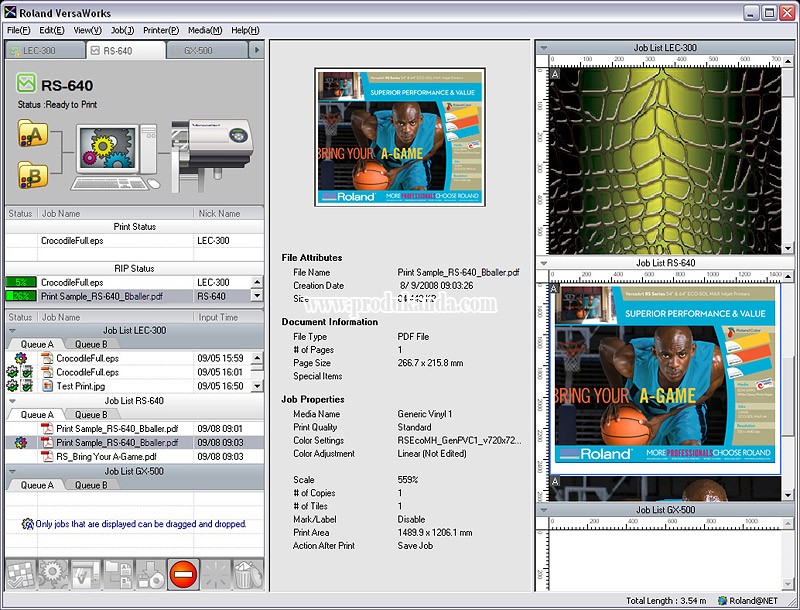The height and width of the screenshot is (610, 800).
Task: Click the arrow to scroll printer tabs right
Action: (256, 50)
